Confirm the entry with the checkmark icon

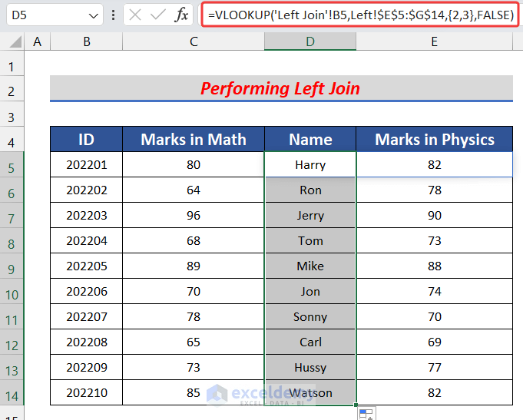click(x=157, y=15)
